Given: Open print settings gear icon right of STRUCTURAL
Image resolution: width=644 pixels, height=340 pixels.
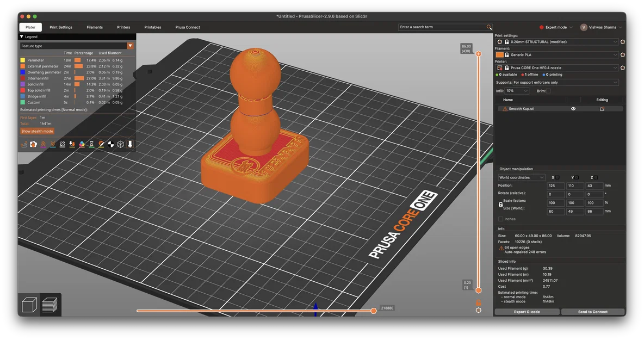Looking at the screenshot, I should click(623, 42).
